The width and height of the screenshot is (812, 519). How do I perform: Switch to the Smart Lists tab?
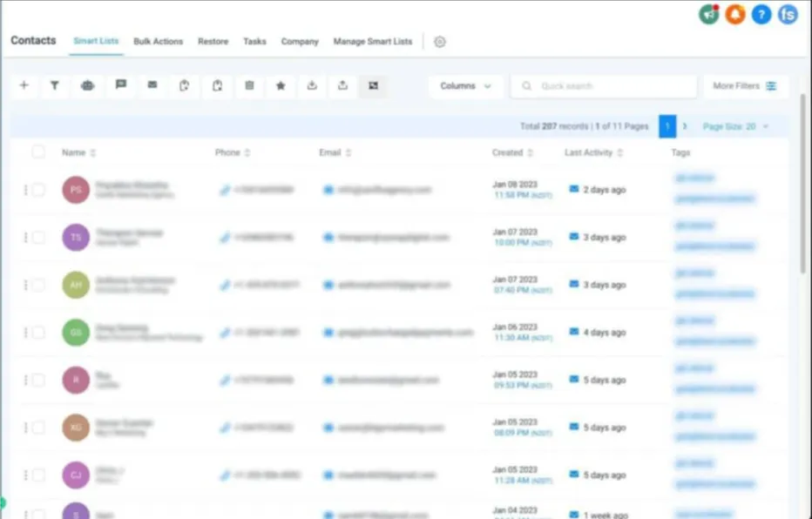click(96, 41)
